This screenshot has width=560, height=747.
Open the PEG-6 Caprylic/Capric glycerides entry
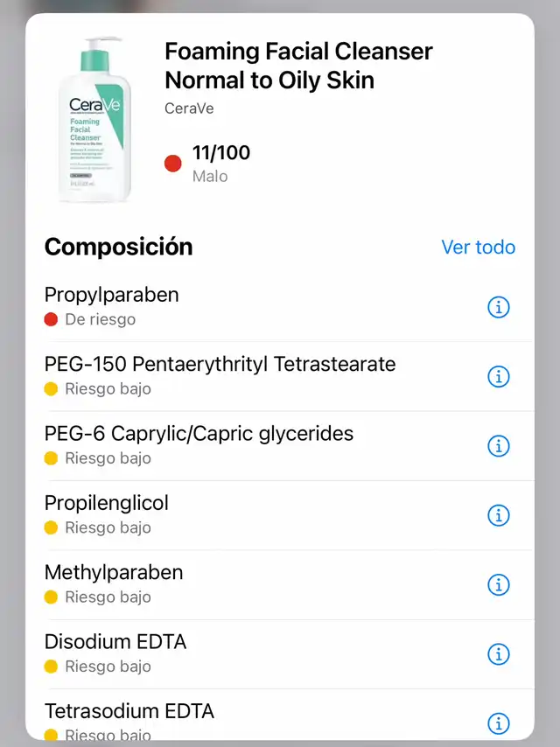(x=280, y=445)
